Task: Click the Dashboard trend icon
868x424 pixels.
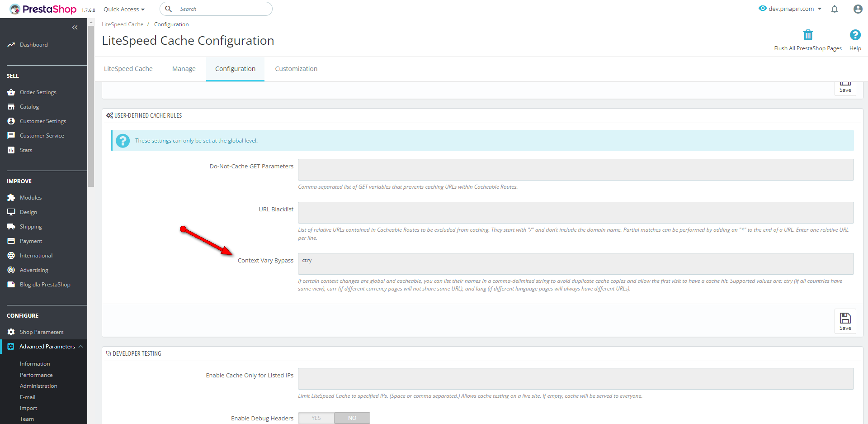Action: tap(11, 45)
